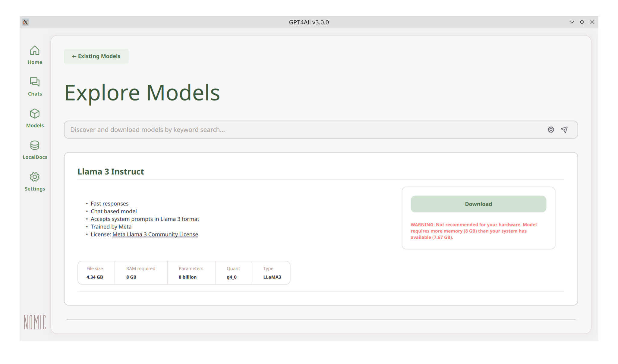Click the red hardware WARNING message
Screen dimensions: 618x364
tap(474, 231)
